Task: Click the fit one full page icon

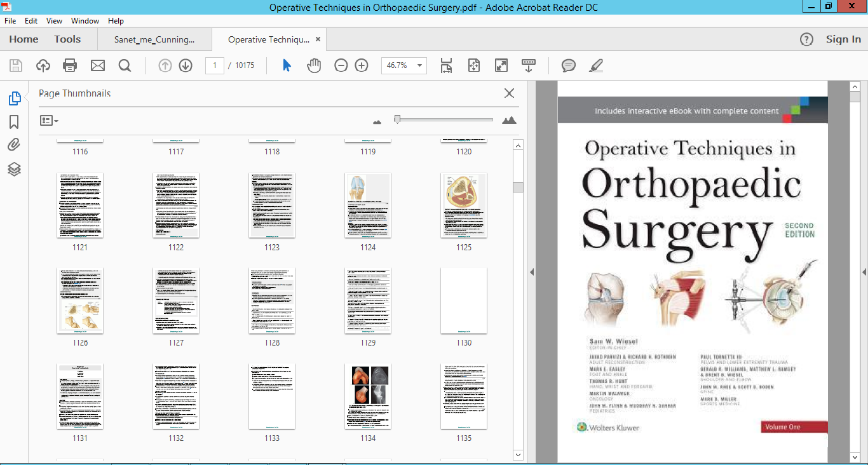Action: pyautogui.click(x=473, y=65)
